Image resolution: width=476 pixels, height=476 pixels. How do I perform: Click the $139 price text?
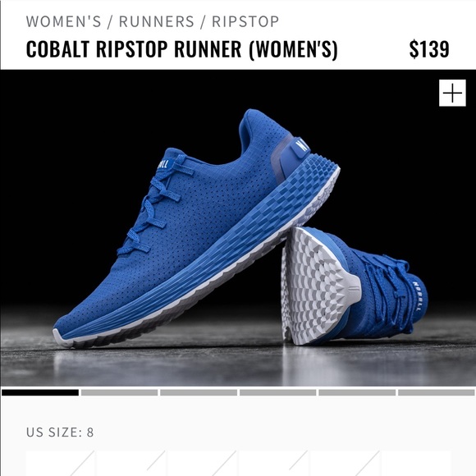(429, 49)
